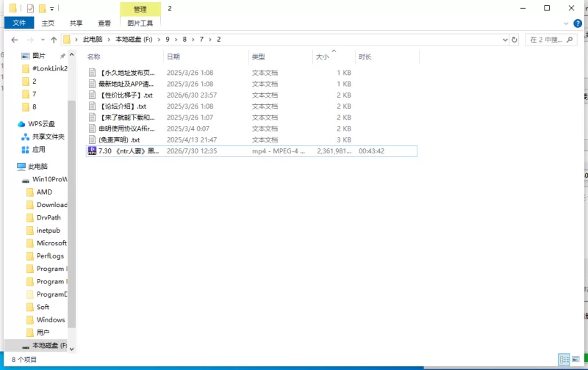Select file 最新地址及APP请...
Image resolution: width=588 pixels, height=370 pixels.
126,84
